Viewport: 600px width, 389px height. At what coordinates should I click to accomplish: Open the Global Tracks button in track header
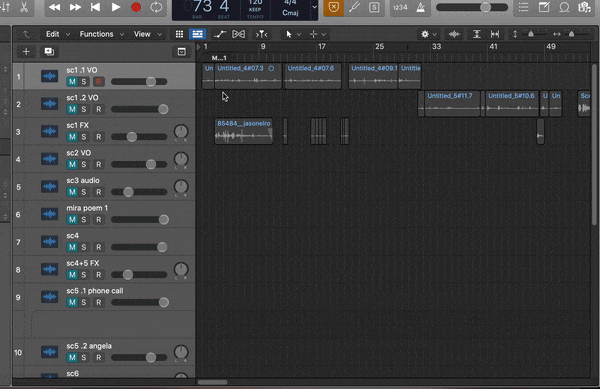tap(181, 52)
